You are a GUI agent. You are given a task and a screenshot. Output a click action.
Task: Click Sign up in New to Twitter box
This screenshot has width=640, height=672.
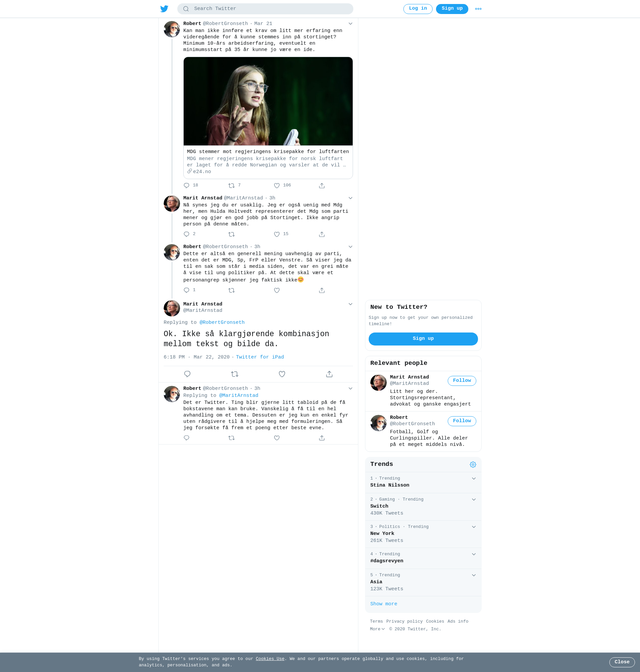click(x=423, y=339)
